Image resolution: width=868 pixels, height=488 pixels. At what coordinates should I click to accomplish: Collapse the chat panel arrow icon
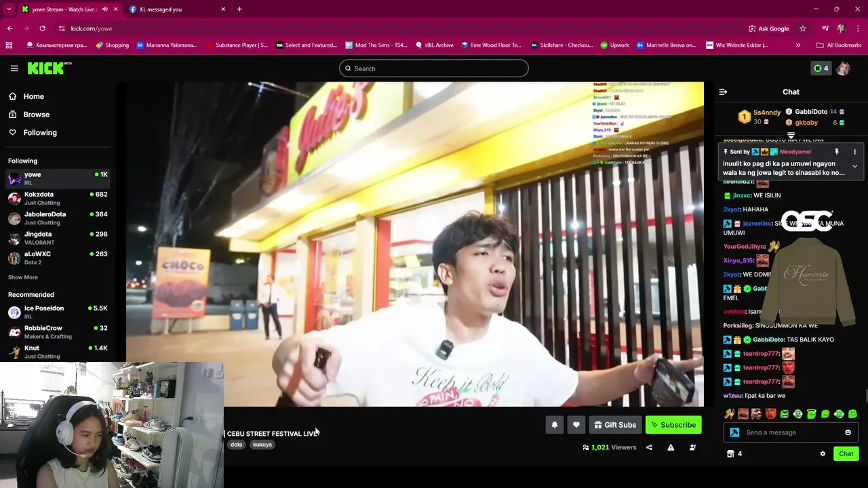(723, 91)
